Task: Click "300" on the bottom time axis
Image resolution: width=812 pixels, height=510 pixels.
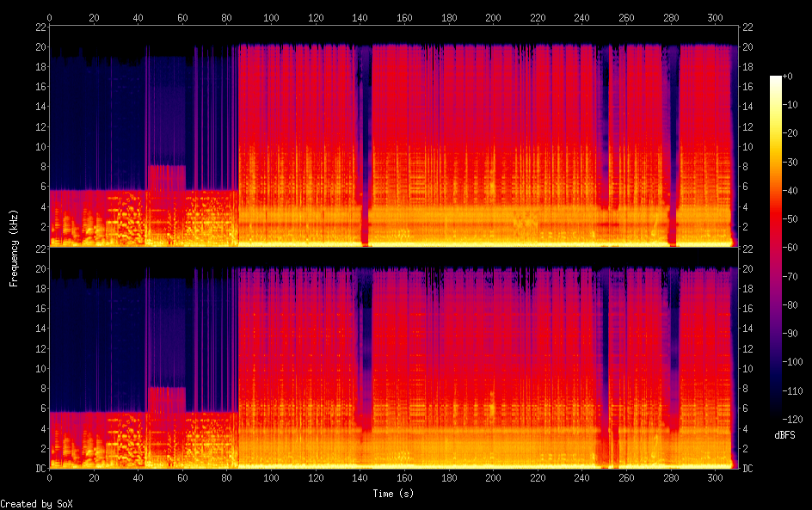Action: (x=715, y=478)
